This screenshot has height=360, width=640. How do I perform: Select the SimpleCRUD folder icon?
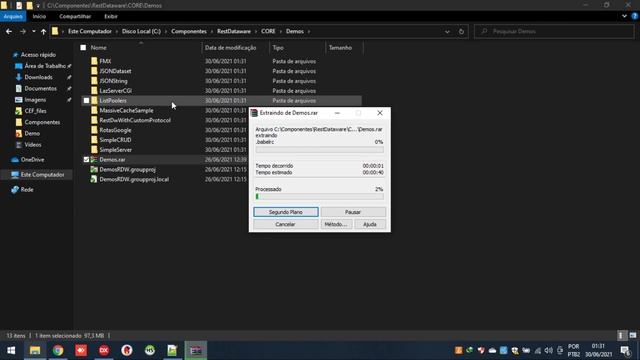click(x=94, y=140)
